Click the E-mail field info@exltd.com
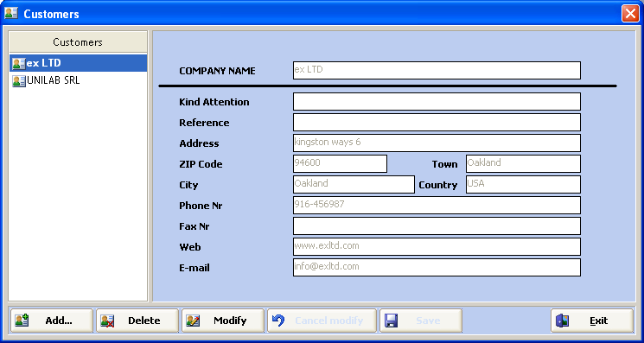Screen dimensions: 644x343 437,268
